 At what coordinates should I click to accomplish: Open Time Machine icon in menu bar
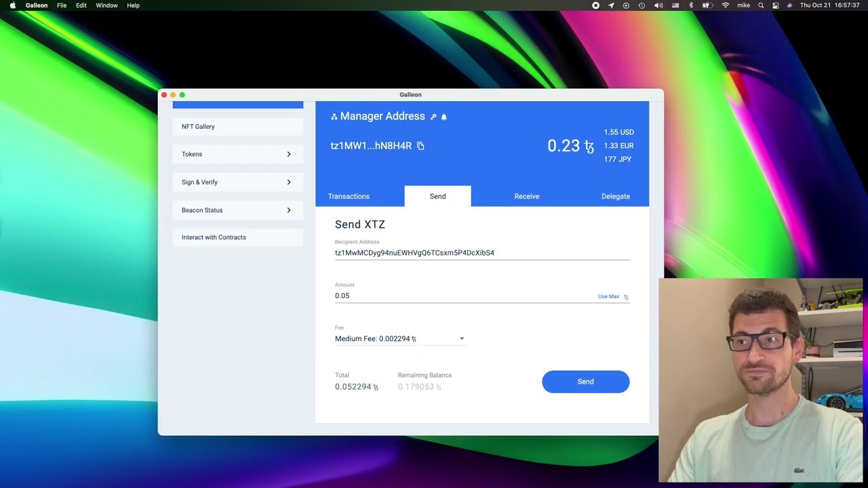tap(642, 5)
